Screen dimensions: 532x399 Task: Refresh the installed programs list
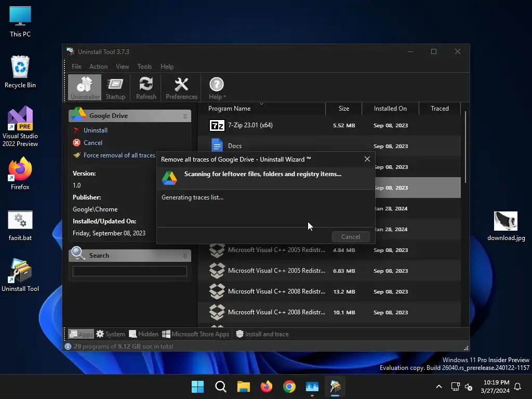tap(146, 87)
